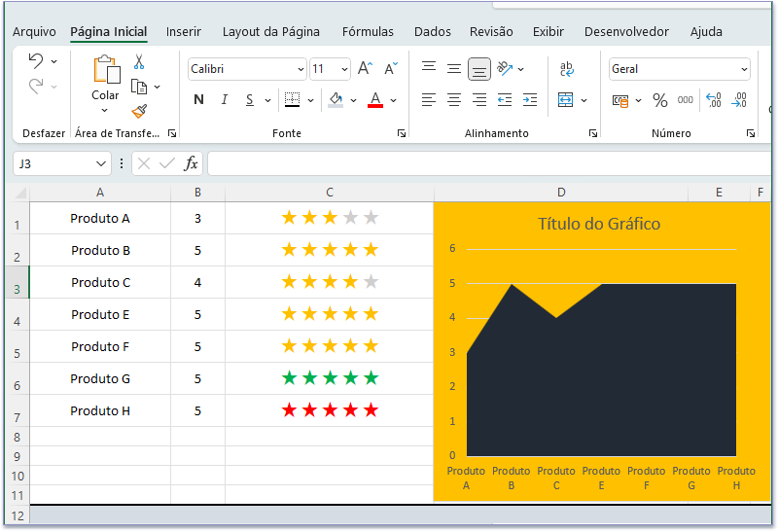Expand the Name Box J3 dropdown
778x532 pixels.
pyautogui.click(x=101, y=163)
